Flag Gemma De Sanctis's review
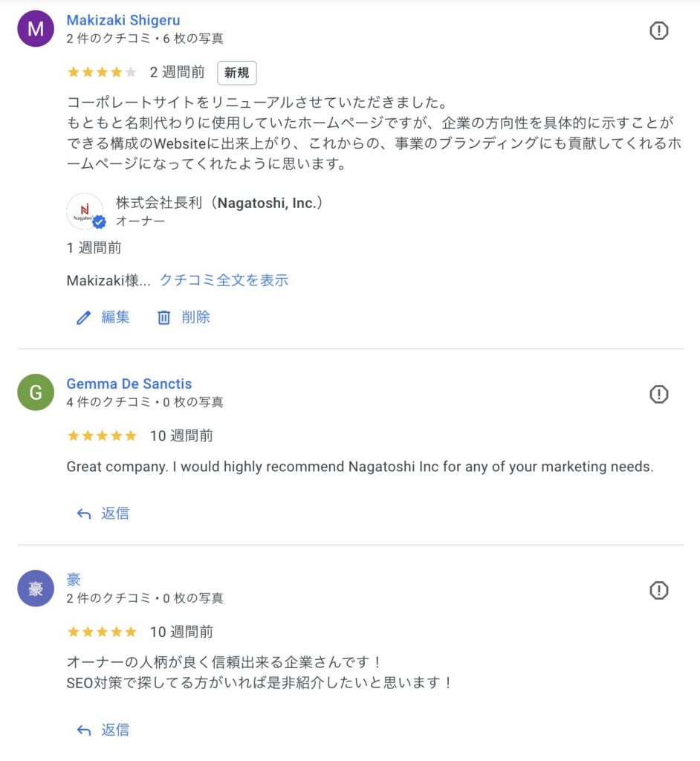 pos(658,394)
